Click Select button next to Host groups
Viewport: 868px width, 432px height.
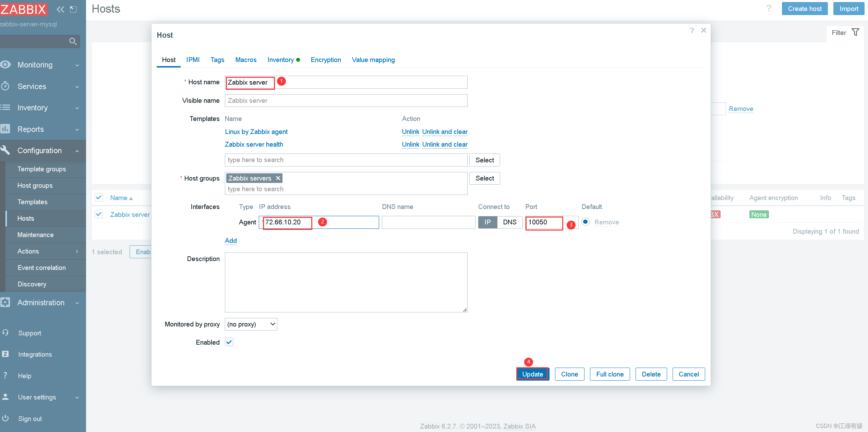click(x=485, y=178)
